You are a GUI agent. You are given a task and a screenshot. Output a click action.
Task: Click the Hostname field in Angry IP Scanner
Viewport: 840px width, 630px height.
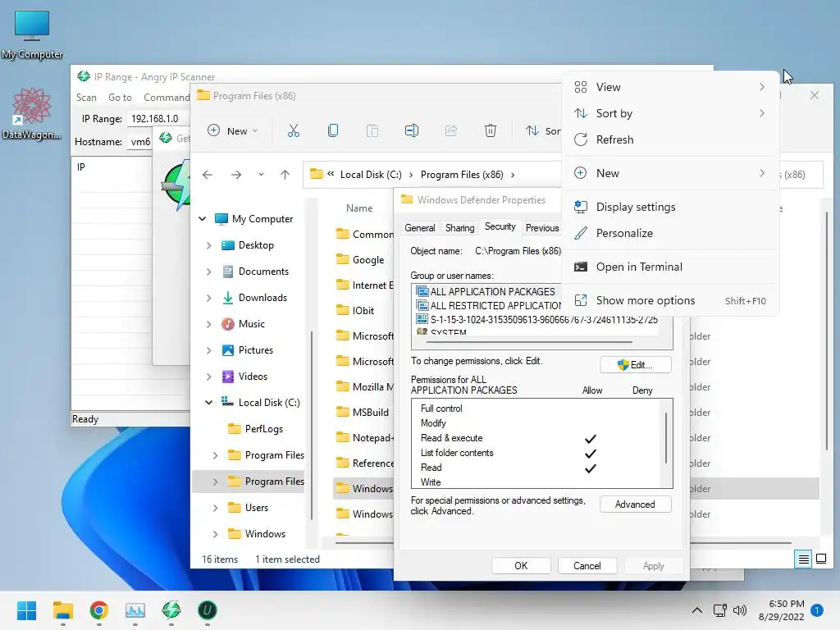[140, 142]
